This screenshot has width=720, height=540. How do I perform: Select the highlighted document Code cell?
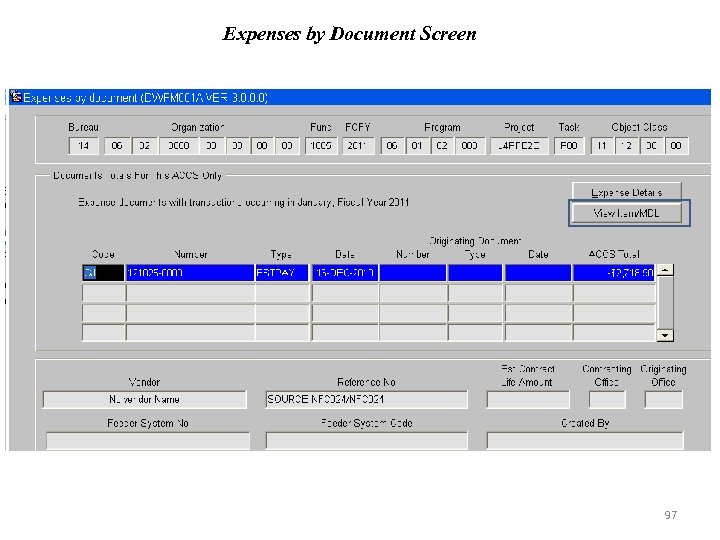tap(103, 273)
